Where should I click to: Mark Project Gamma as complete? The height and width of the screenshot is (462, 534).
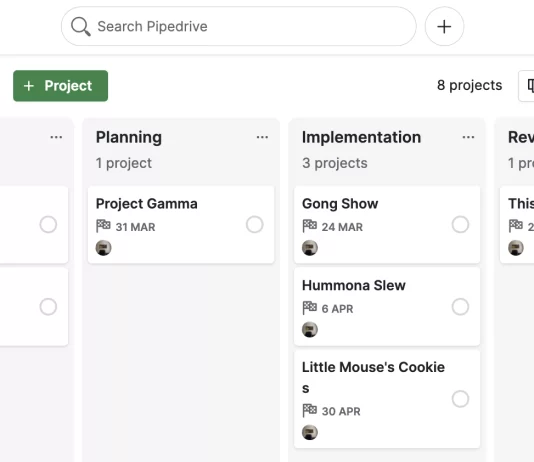254,224
